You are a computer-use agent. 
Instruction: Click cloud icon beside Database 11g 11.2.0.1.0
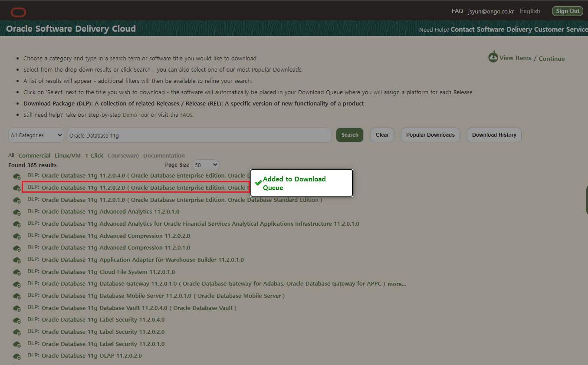[x=17, y=201]
